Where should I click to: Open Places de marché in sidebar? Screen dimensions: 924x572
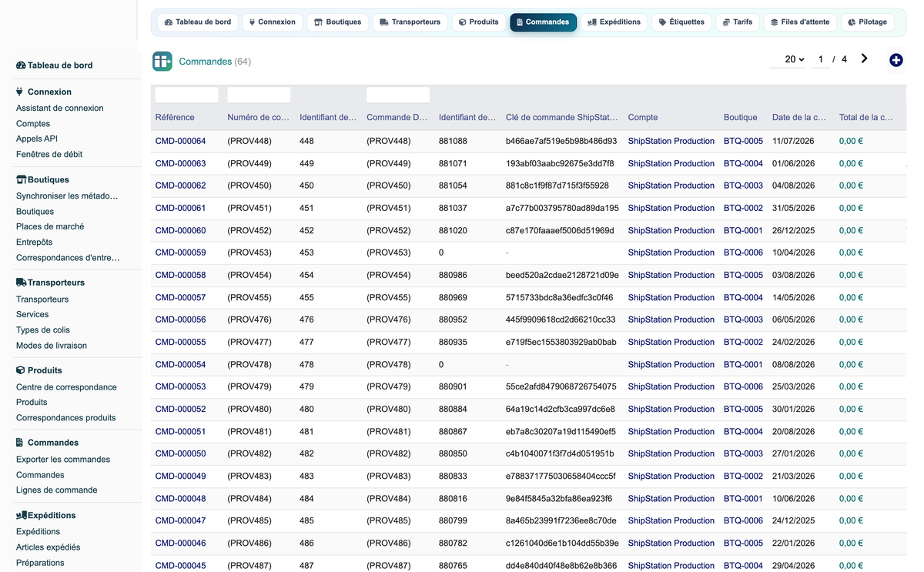50,227
